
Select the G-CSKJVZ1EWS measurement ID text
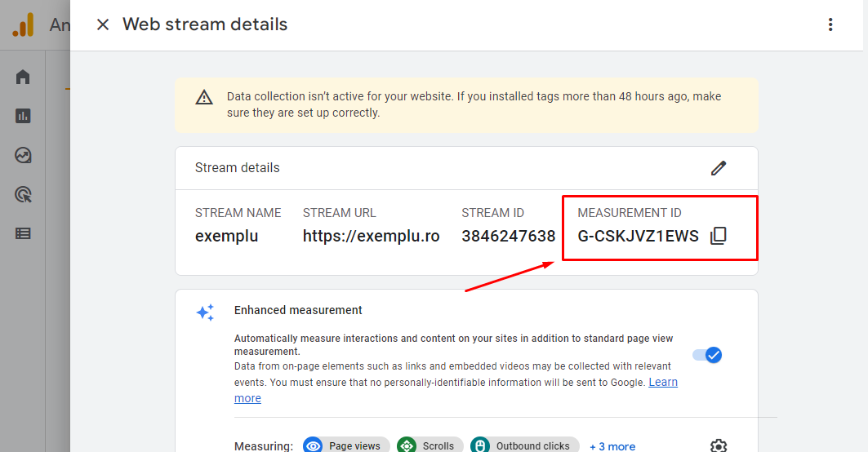click(638, 237)
